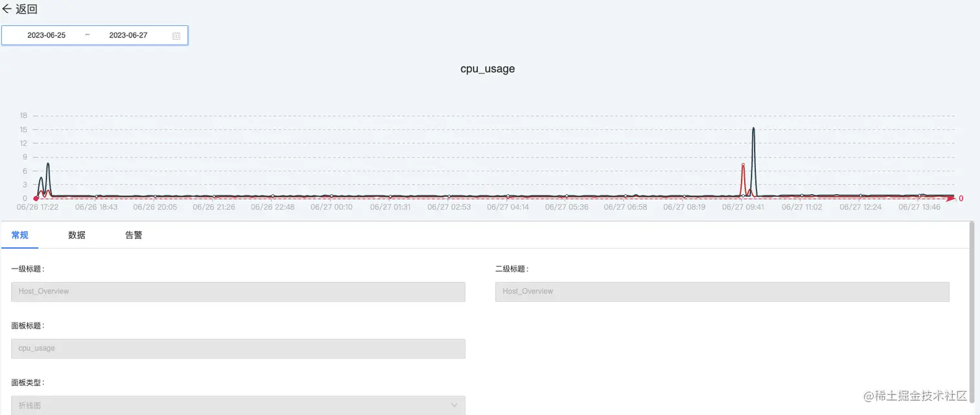Click the red dot at threshold line start
The width and height of the screenshot is (980, 415).
click(36, 198)
